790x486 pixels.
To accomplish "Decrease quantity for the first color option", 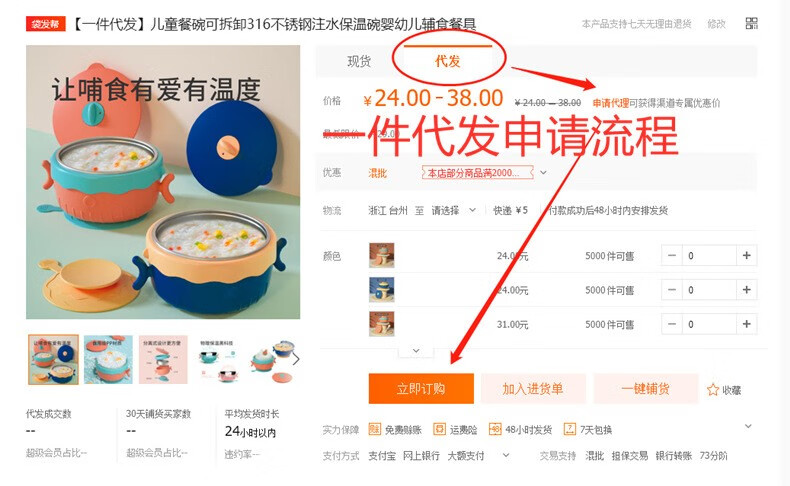I will click(x=672, y=255).
